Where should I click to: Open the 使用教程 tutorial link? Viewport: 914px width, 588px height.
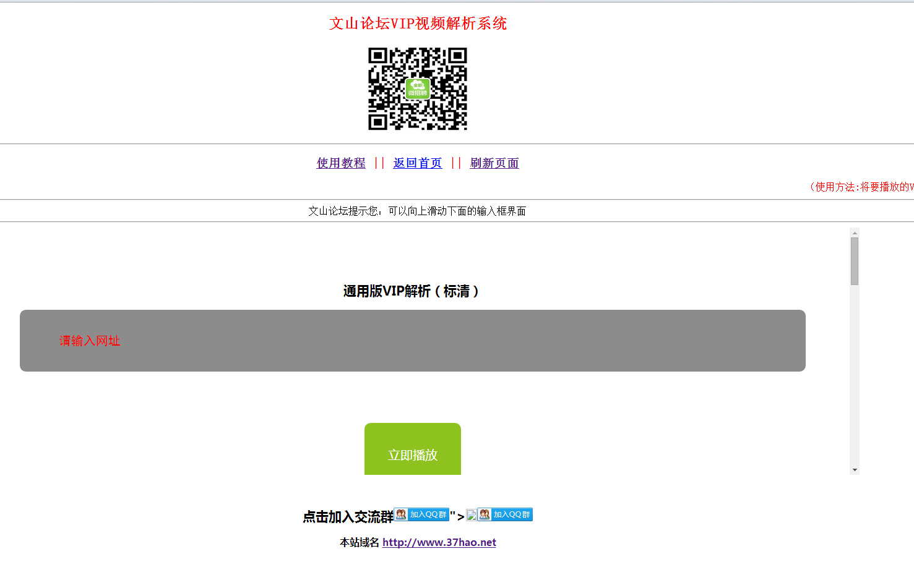coord(341,163)
